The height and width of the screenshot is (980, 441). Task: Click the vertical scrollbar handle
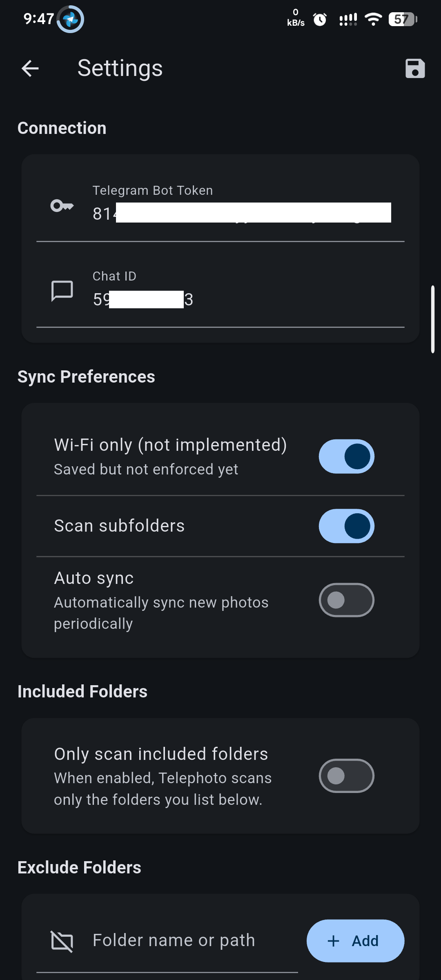click(433, 319)
